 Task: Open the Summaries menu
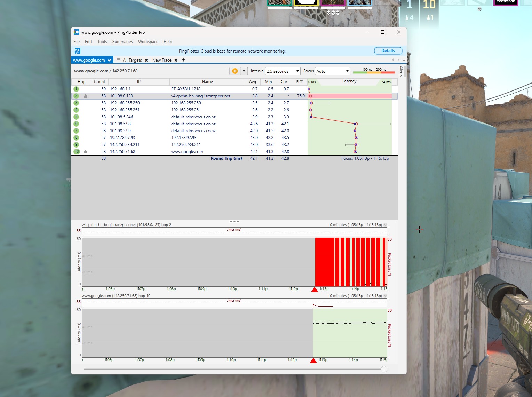coord(122,42)
